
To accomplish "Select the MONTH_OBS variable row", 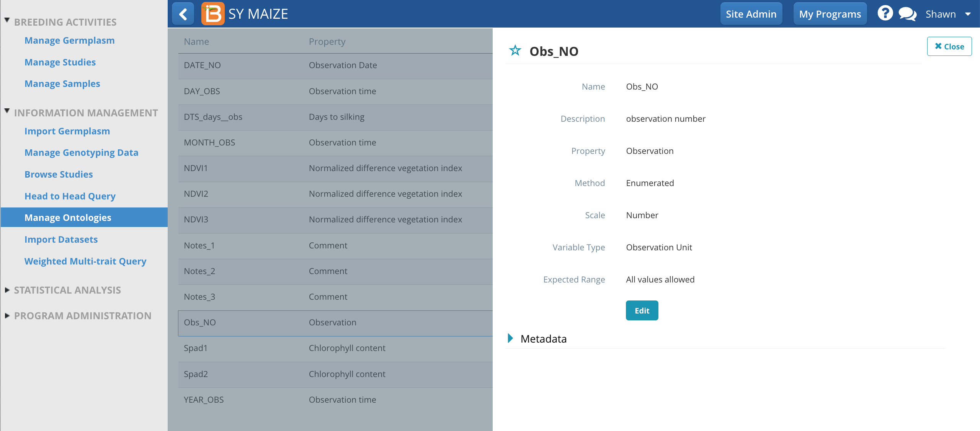I will (335, 143).
